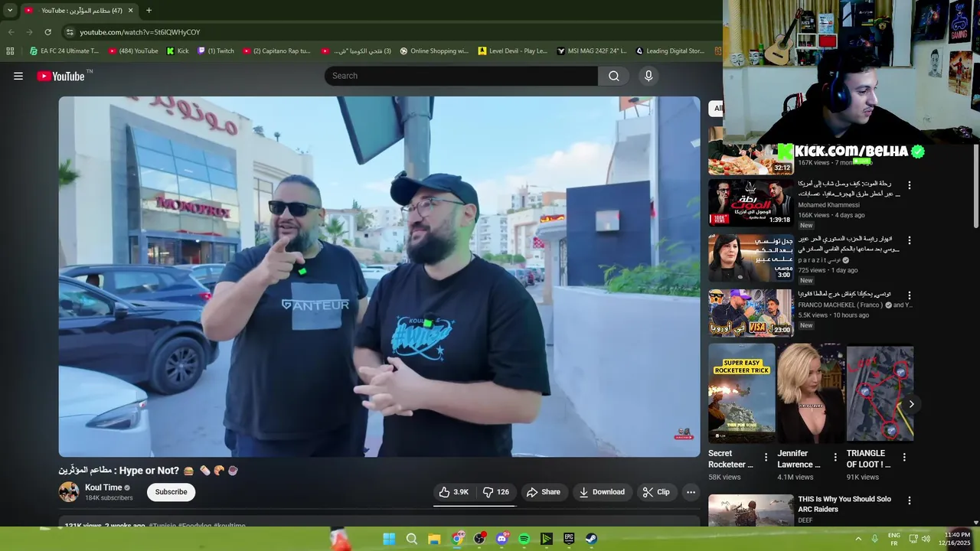The image size is (980, 551).
Task: Open the Online Shopping bookmark
Action: pos(434,51)
